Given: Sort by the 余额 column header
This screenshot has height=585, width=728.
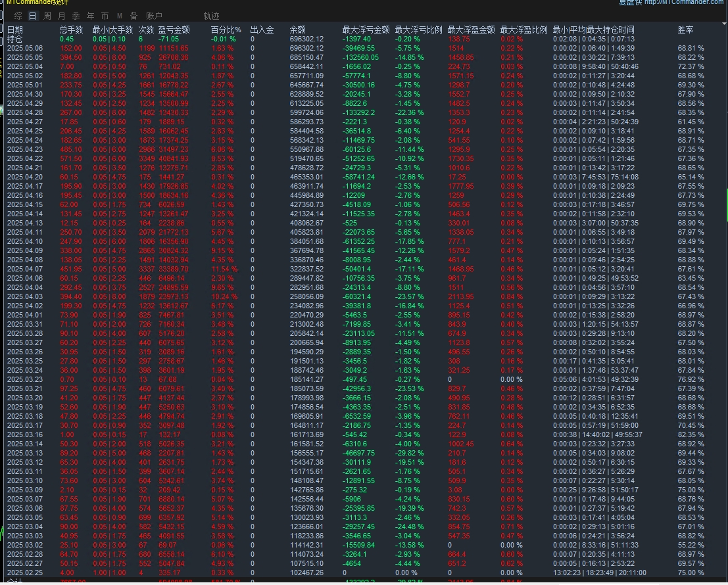Looking at the screenshot, I should pyautogui.click(x=298, y=30).
